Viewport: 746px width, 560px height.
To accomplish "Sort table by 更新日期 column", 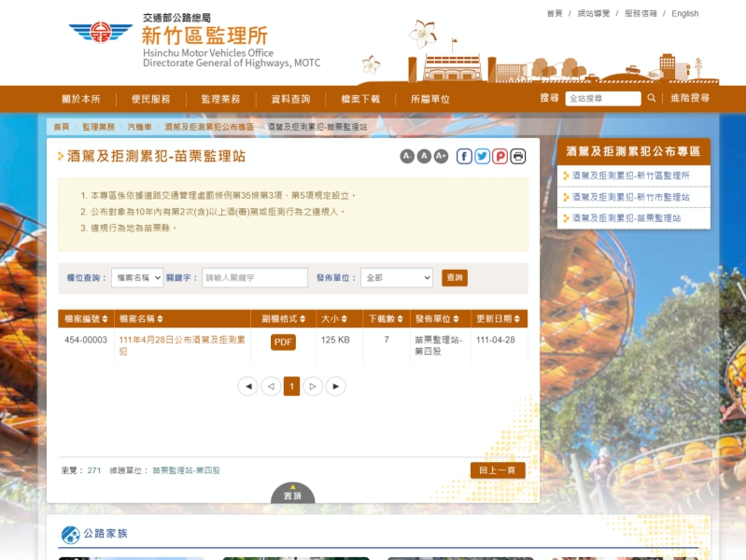I will pos(499,319).
